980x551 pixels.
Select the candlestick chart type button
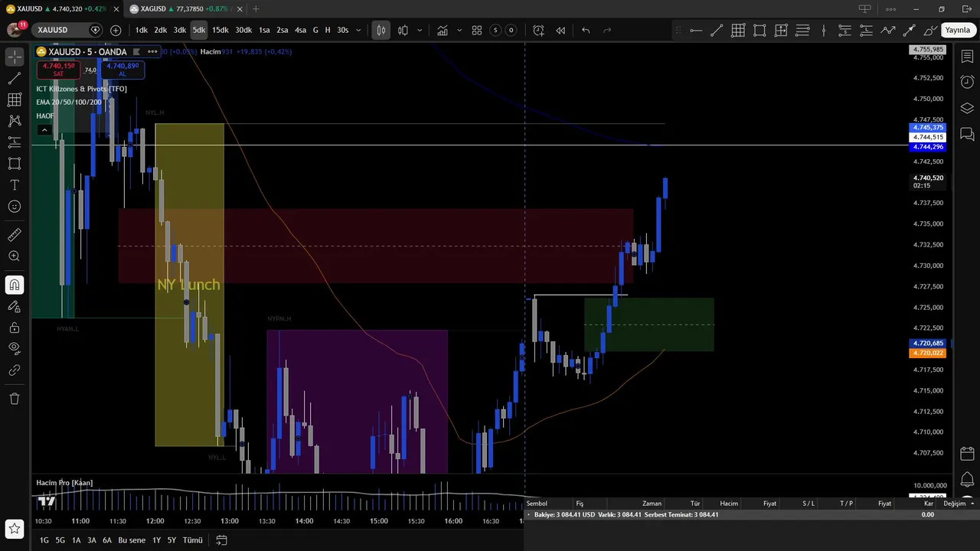pyautogui.click(x=403, y=30)
